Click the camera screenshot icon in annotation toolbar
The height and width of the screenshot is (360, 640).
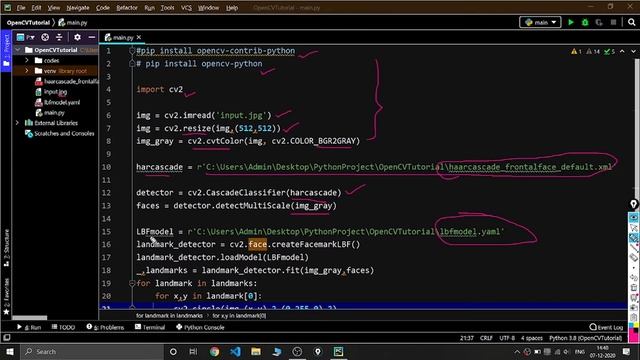click(633, 308)
